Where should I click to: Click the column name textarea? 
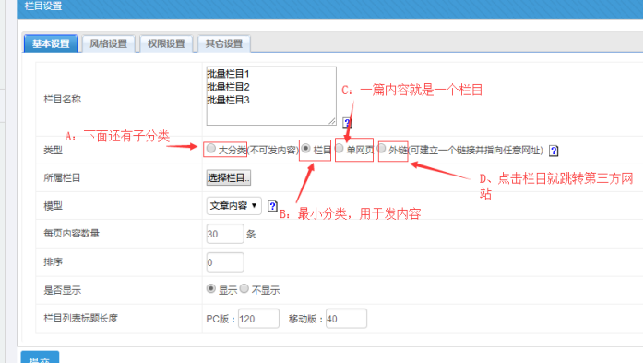click(271, 96)
